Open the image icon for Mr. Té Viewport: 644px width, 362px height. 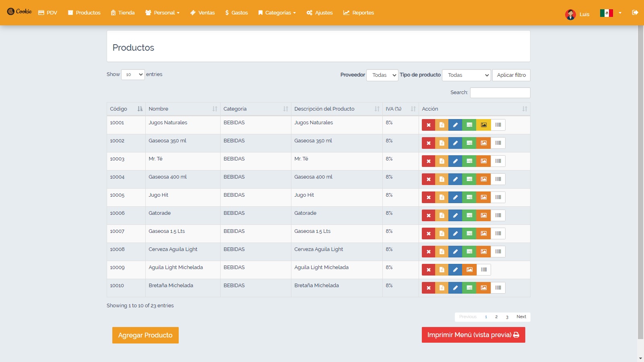483,161
